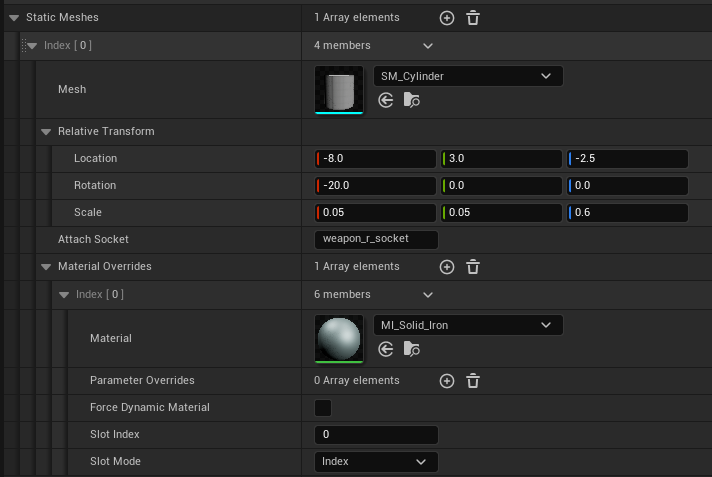Open options chevron beside 6 members
The width and height of the screenshot is (712, 477).
(428, 295)
